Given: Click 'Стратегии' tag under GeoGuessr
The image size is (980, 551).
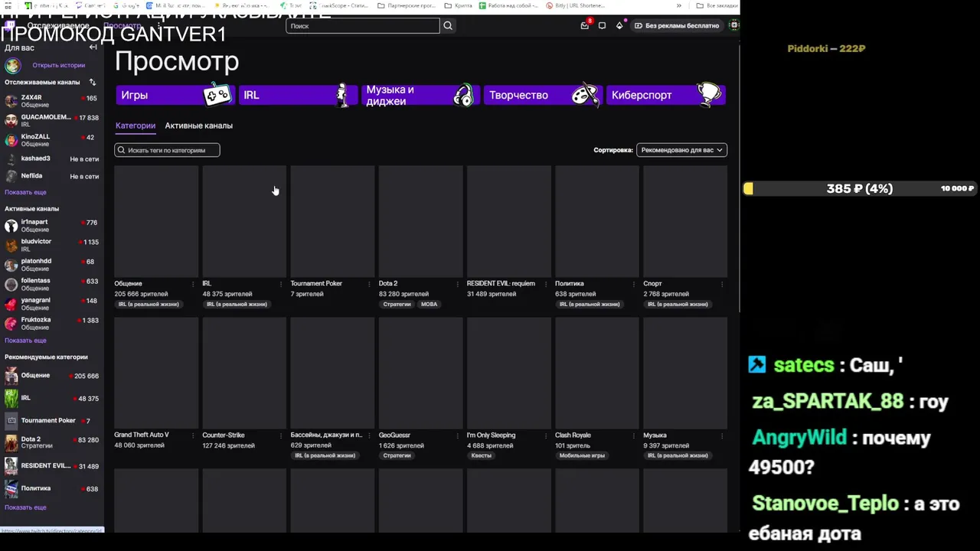Looking at the screenshot, I should (397, 455).
